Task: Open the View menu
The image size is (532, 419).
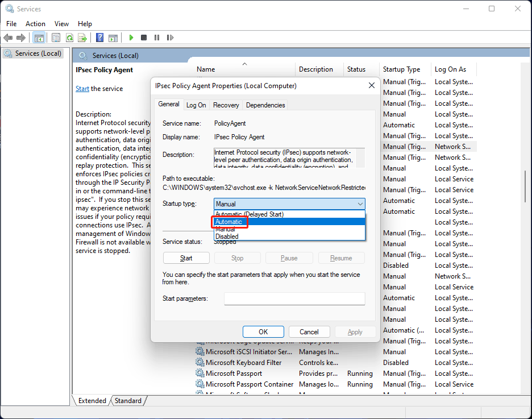Action: pyautogui.click(x=61, y=24)
